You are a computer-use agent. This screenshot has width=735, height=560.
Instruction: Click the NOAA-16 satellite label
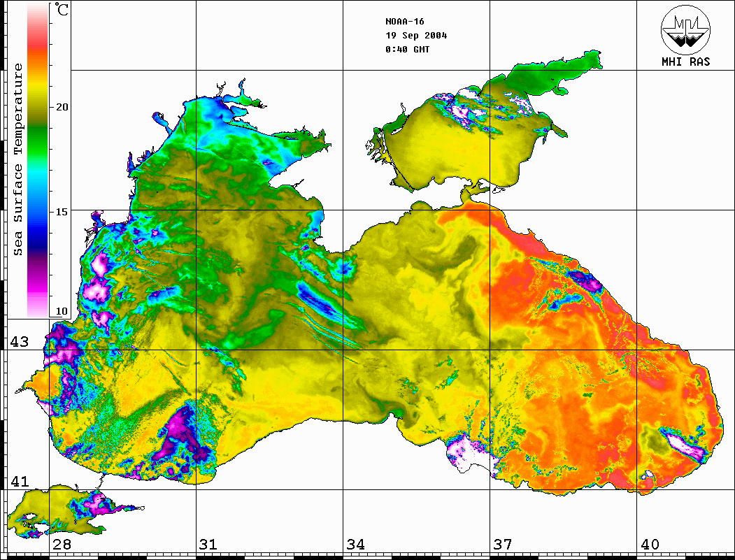click(x=404, y=22)
